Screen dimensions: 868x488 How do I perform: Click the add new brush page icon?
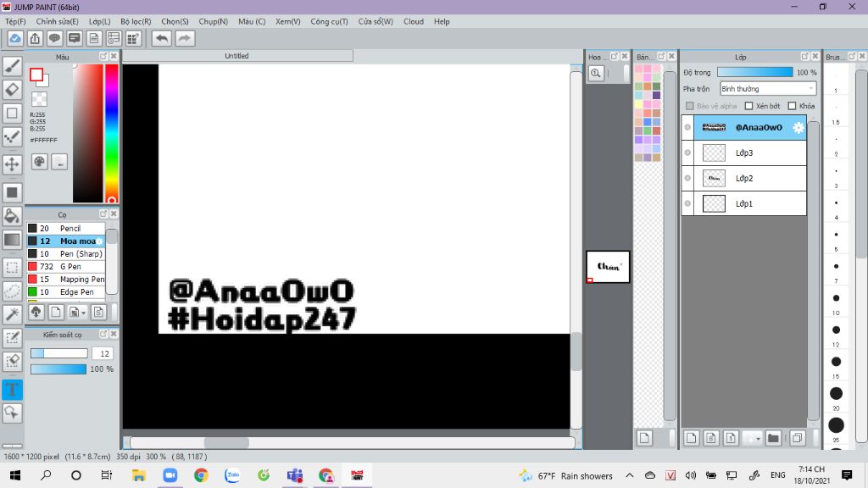(56, 312)
